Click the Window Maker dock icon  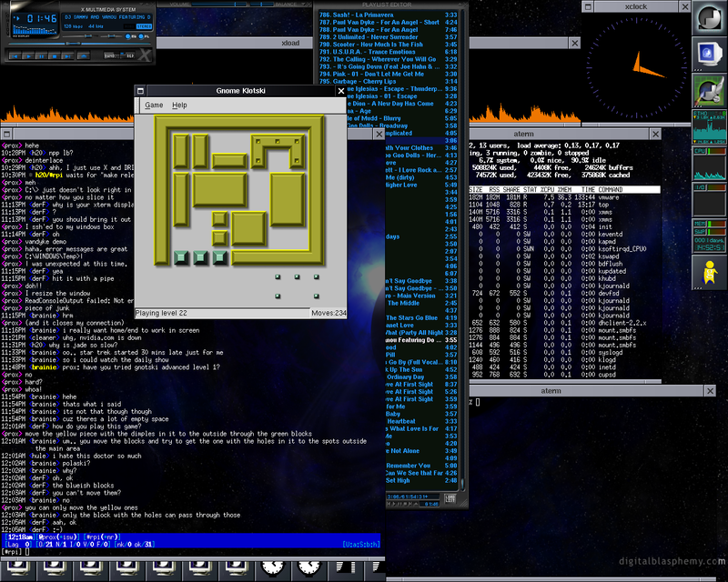710,17
